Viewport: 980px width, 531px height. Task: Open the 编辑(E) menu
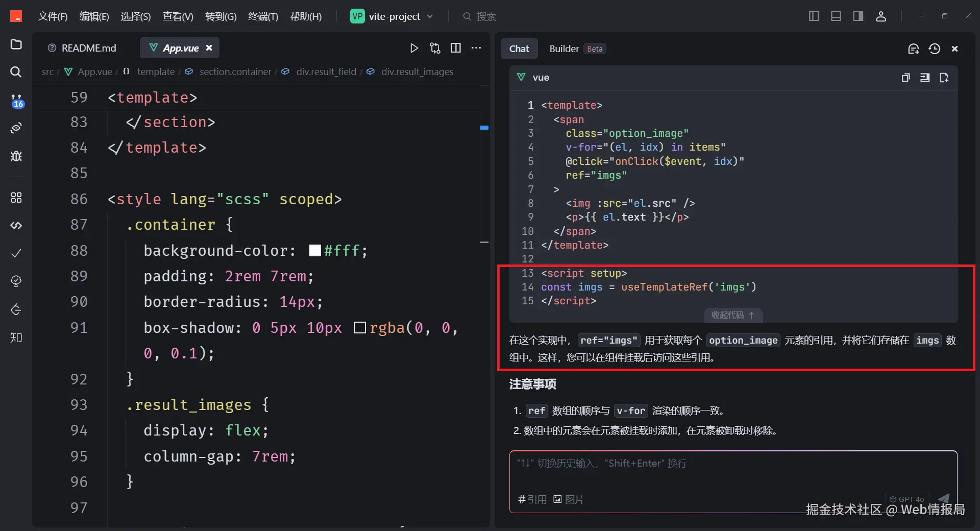tap(94, 16)
